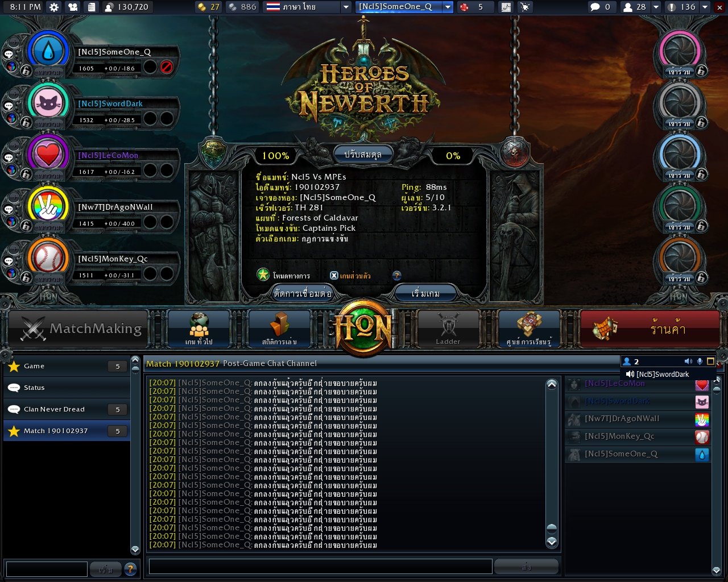Toggle the lock on the green empty slot

coord(701,226)
